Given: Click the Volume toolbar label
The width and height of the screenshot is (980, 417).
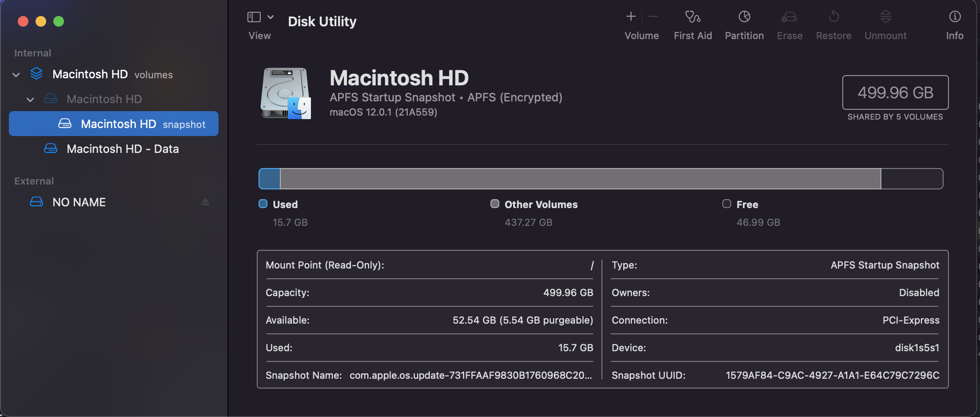Looking at the screenshot, I should coord(641,36).
